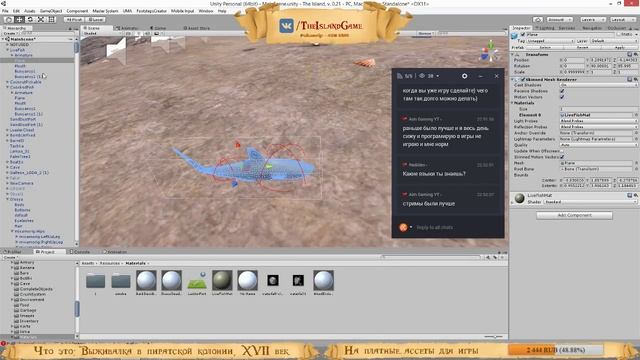Pick object for the Root Bone field
The width and height of the screenshot is (640, 360).
point(636,169)
